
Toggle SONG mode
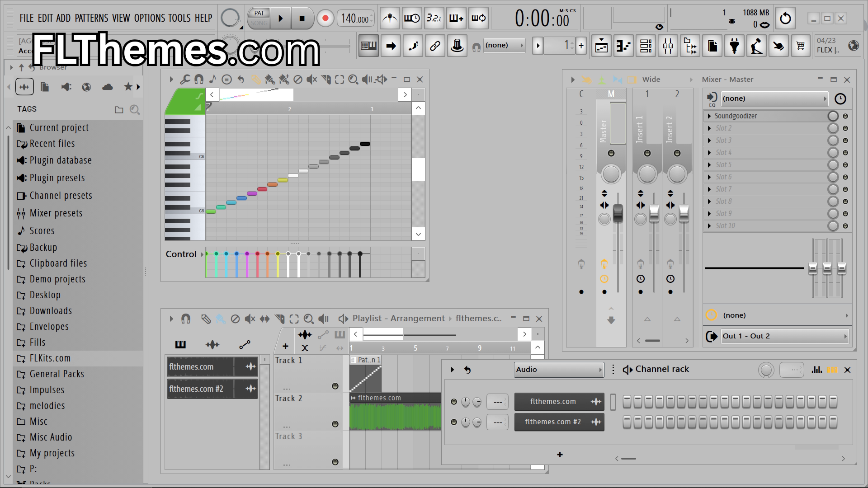(259, 23)
